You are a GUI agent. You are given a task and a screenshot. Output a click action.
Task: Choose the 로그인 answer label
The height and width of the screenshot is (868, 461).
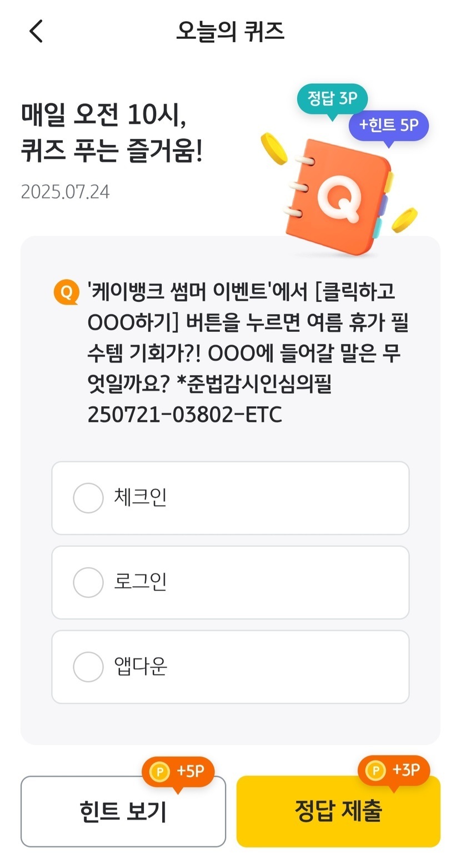point(140,582)
